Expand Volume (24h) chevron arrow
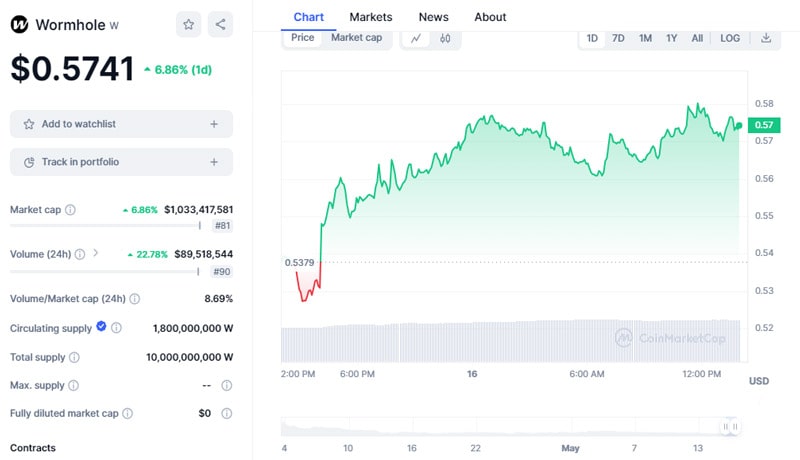The image size is (800, 460). click(95, 253)
